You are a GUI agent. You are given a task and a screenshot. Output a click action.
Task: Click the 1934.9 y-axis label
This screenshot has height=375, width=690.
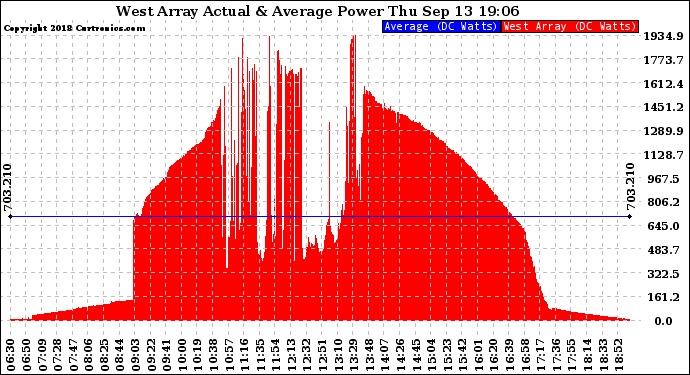(664, 36)
